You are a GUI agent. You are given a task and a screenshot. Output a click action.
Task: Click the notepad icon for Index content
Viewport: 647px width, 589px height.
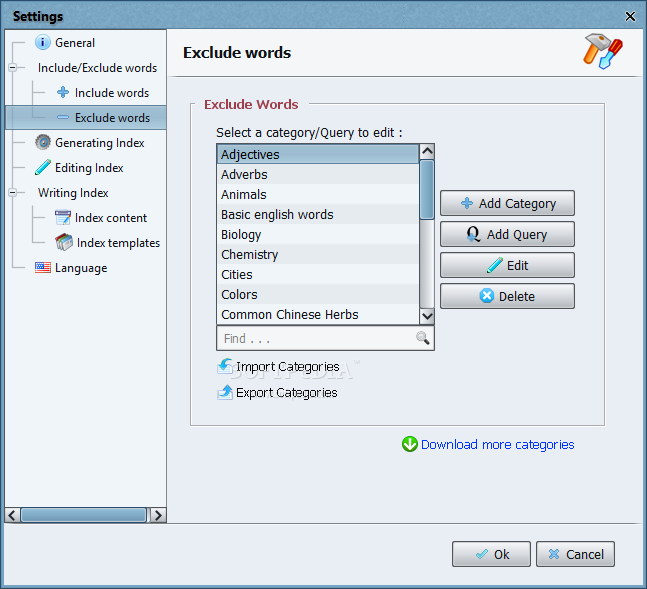coord(63,217)
